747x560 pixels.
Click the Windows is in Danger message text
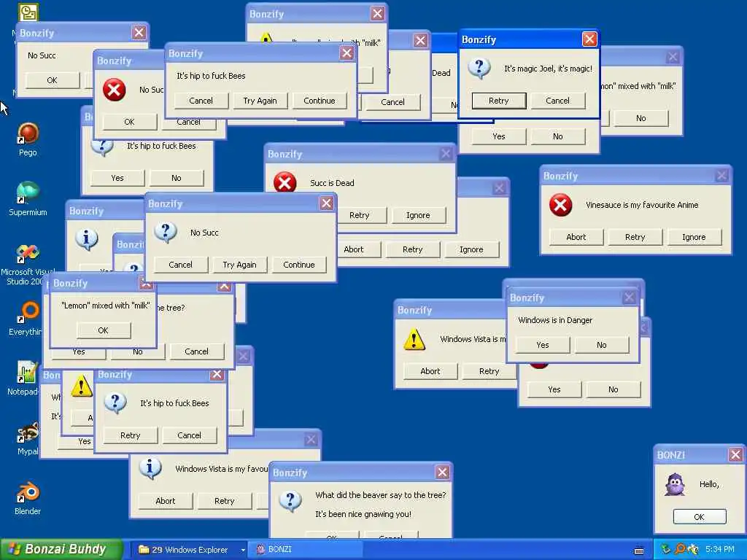pyautogui.click(x=555, y=320)
